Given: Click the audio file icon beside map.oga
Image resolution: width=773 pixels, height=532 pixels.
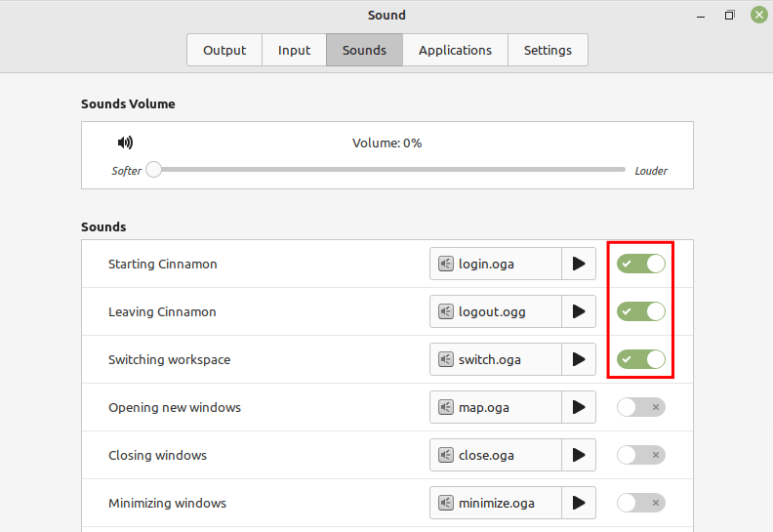Looking at the screenshot, I should click(x=446, y=407).
